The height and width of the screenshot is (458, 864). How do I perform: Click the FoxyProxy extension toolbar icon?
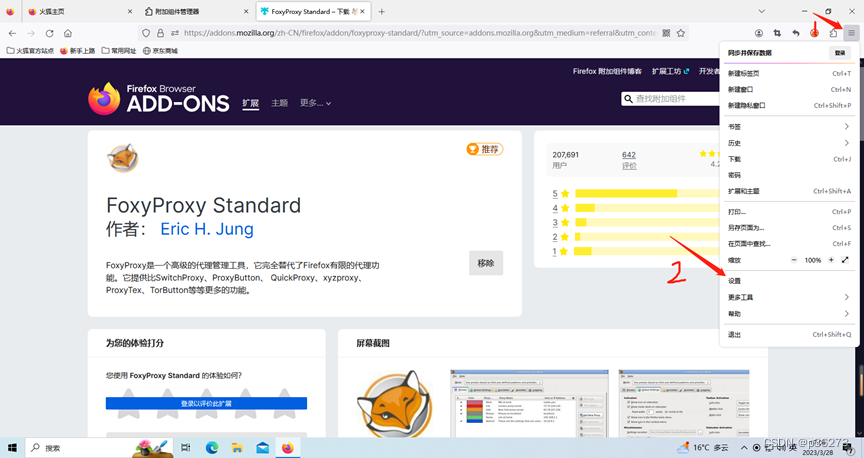[x=814, y=33]
